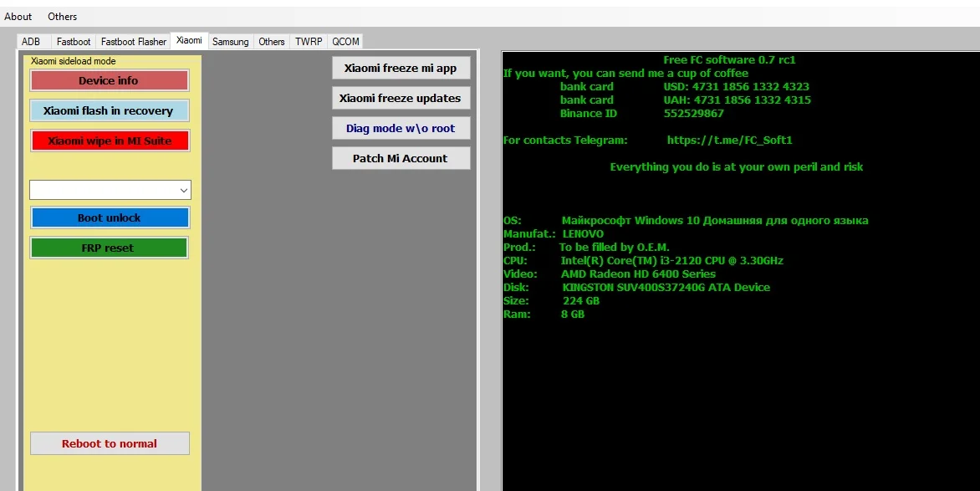Click the Patch Mi Account button

tap(400, 158)
